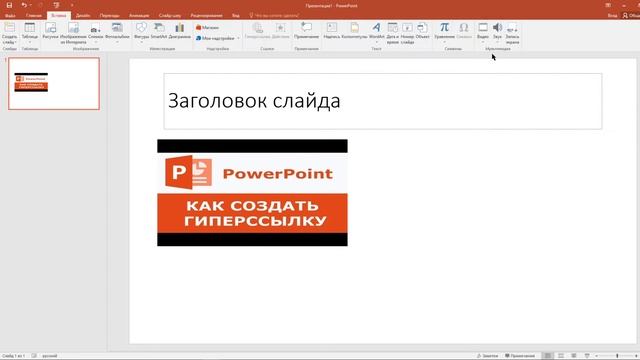Switch to the Главная ribbon tab
Viewport: 640px width, 360px height.
coord(34,16)
